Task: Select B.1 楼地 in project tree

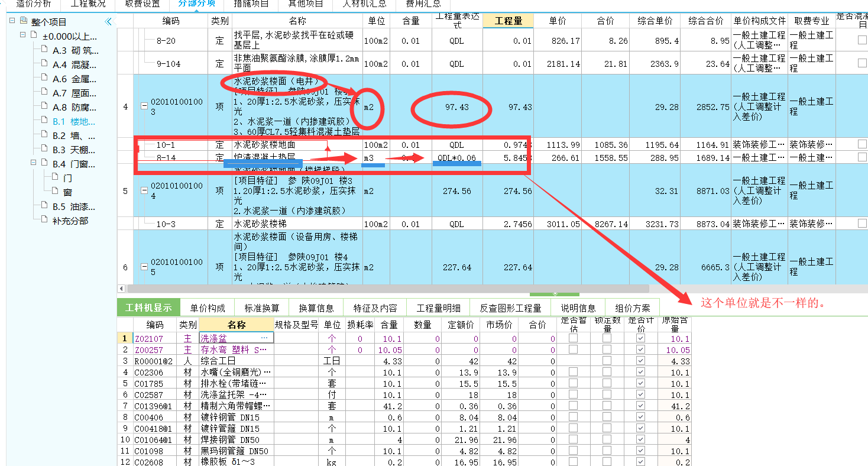Action: point(74,121)
